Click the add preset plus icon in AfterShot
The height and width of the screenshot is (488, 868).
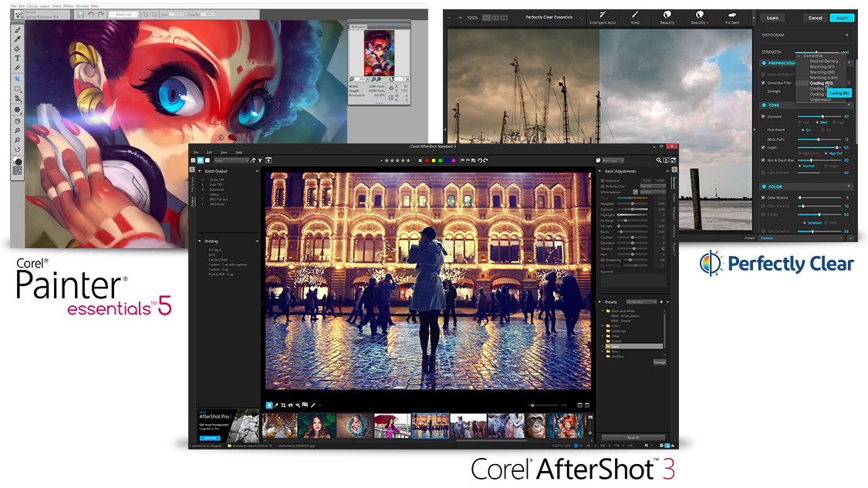[661, 302]
